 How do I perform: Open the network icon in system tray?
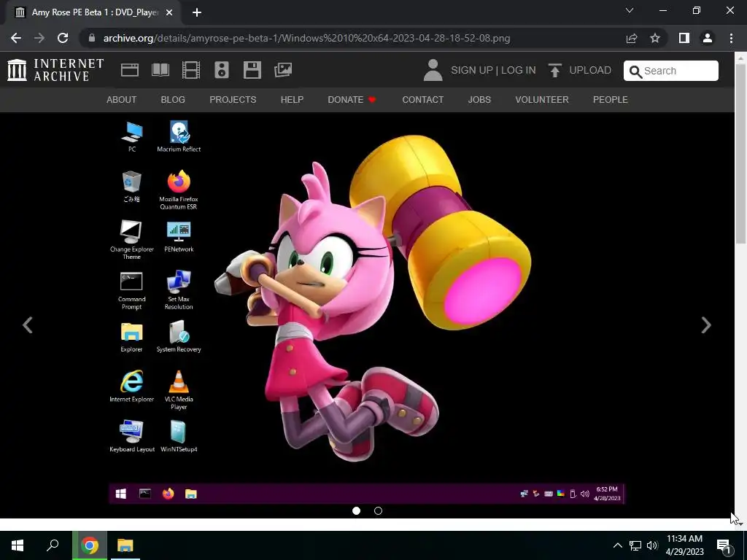click(x=635, y=545)
